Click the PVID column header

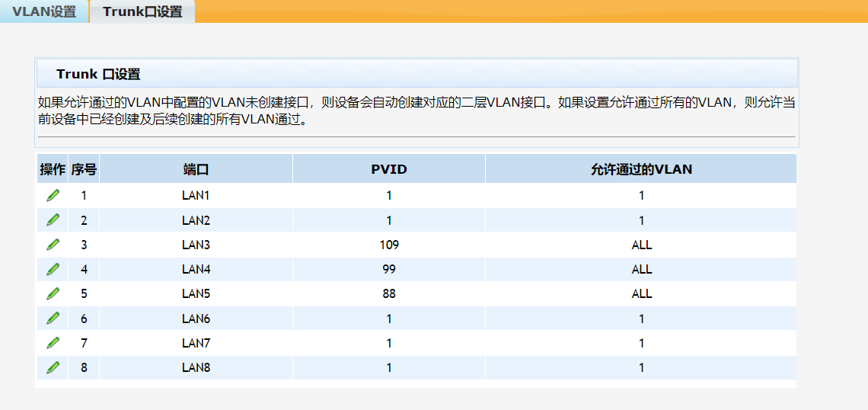389,169
